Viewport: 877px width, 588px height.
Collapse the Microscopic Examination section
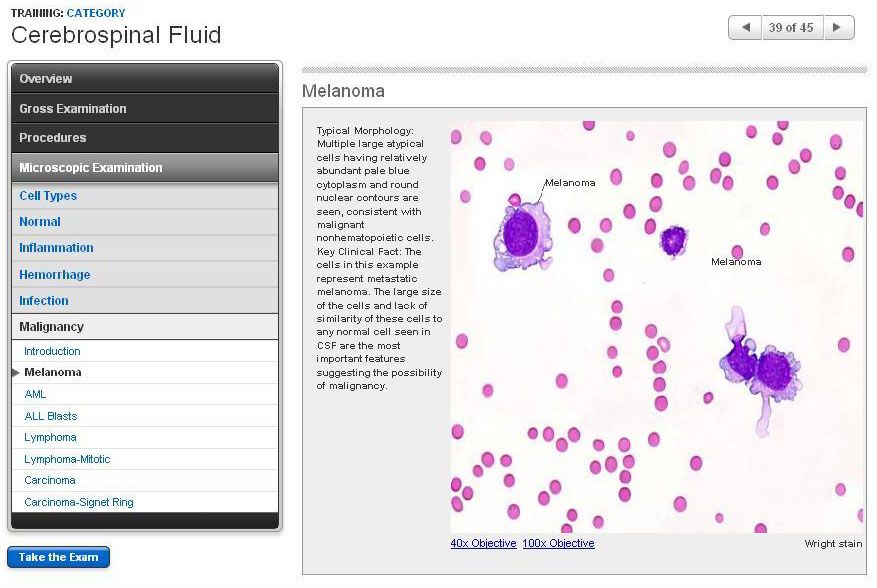(x=145, y=168)
